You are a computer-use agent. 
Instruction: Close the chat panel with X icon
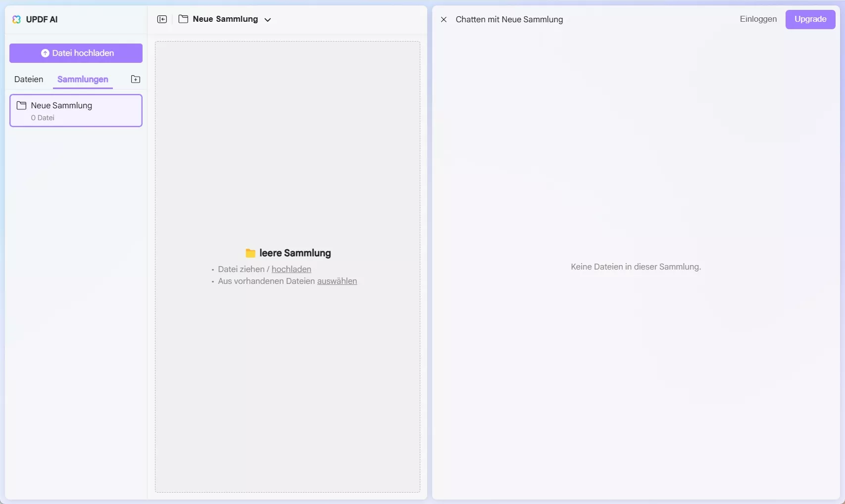(x=444, y=19)
